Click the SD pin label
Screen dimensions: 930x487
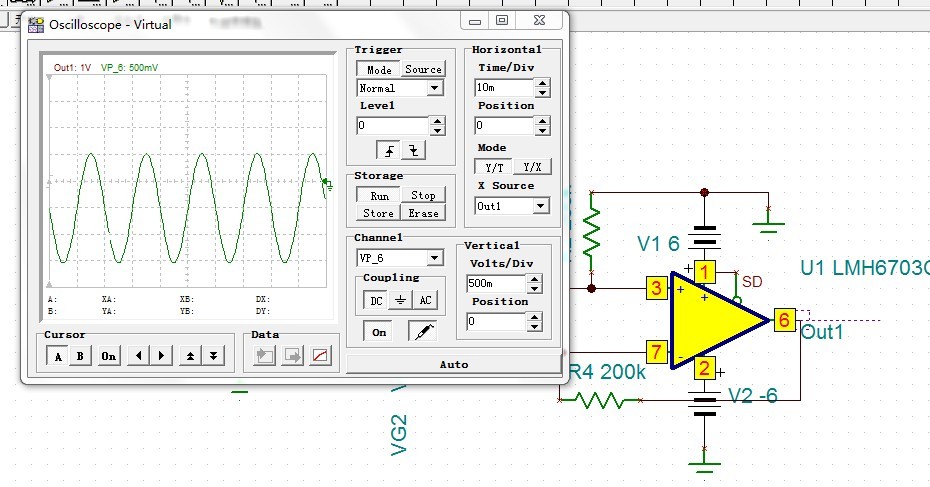click(752, 282)
